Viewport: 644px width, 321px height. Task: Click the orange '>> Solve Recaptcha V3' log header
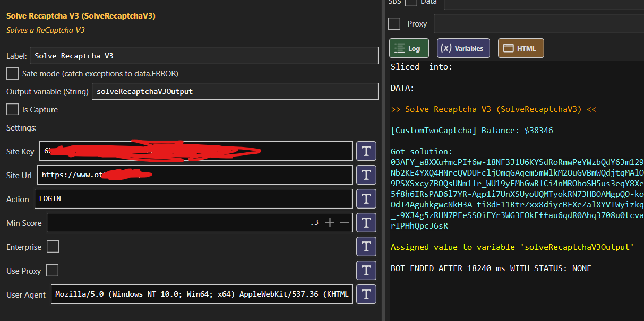(x=493, y=109)
